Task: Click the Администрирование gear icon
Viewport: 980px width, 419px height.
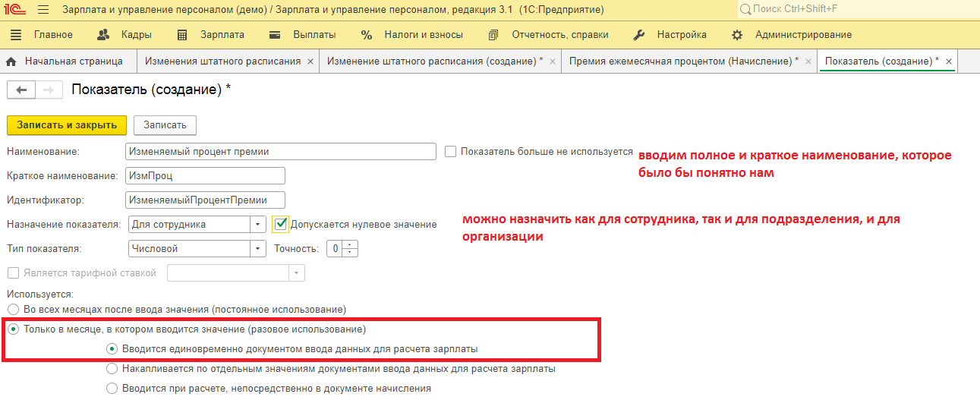Action: click(736, 35)
